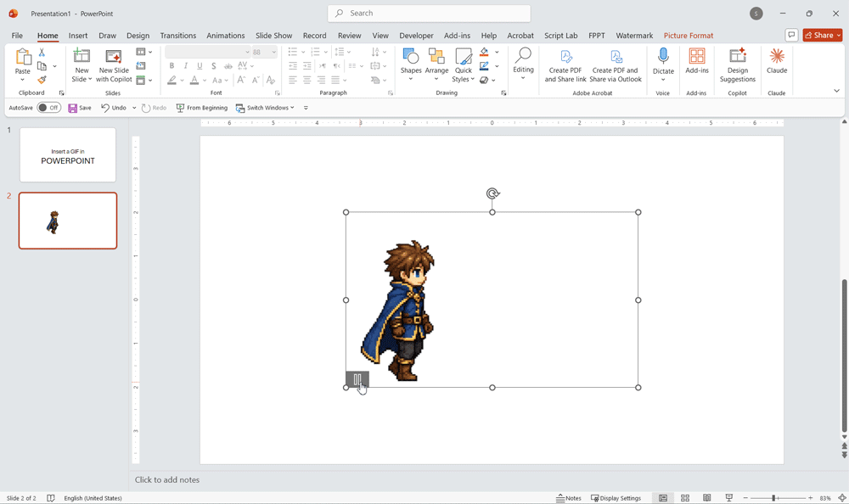The image size is (849, 504).
Task: Switch to Normal view
Action: pos(663,498)
